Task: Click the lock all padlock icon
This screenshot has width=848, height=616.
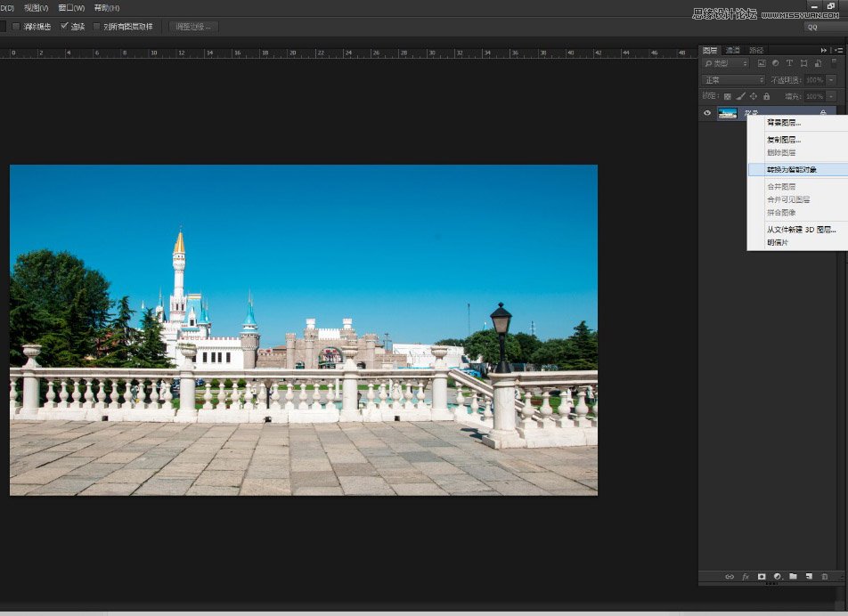Action: [x=766, y=96]
